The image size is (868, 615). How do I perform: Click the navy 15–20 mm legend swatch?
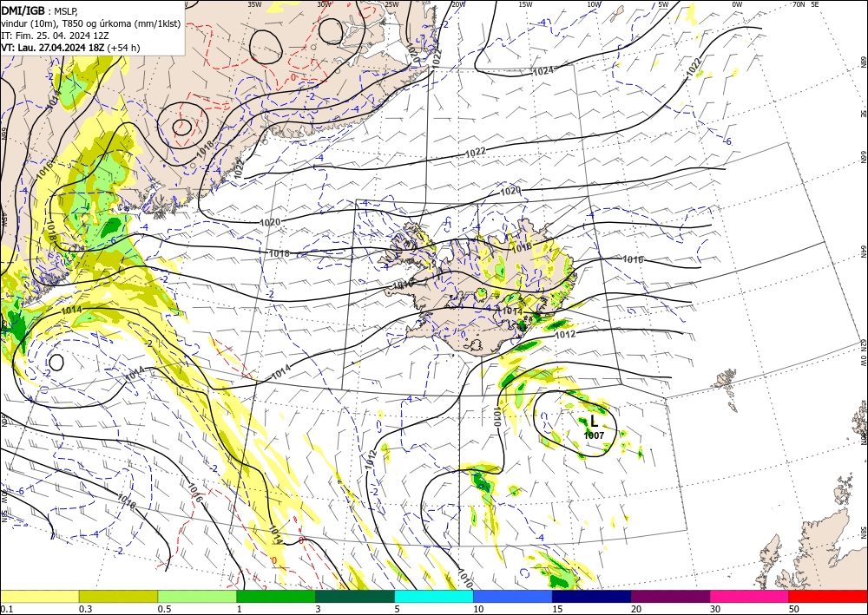pyautogui.click(x=592, y=596)
